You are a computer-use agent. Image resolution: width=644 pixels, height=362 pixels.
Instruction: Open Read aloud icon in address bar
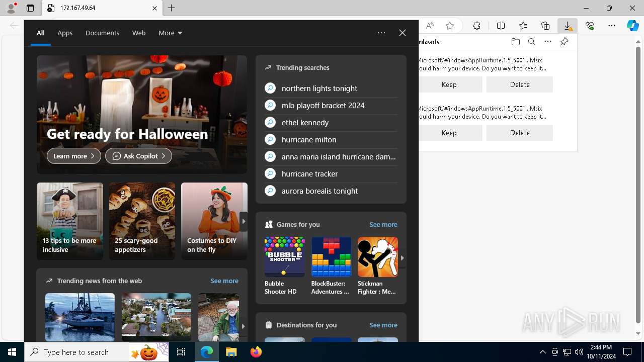(x=430, y=26)
